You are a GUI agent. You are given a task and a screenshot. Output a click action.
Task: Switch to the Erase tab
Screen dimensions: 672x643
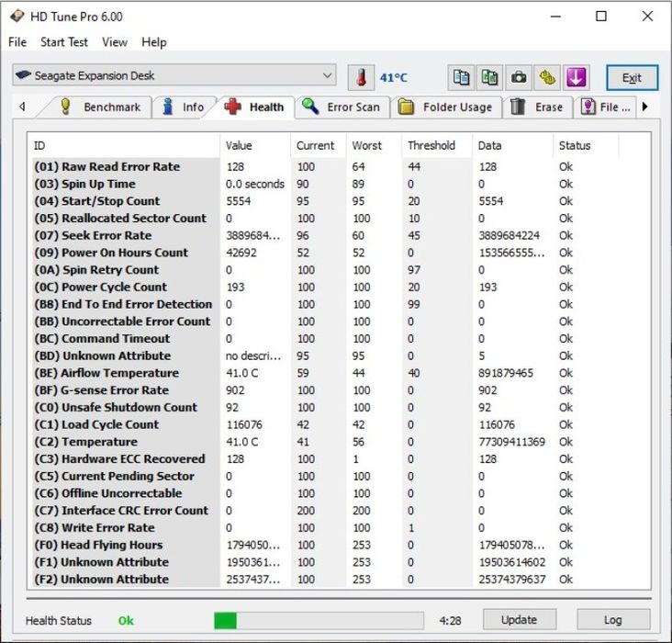click(x=538, y=107)
